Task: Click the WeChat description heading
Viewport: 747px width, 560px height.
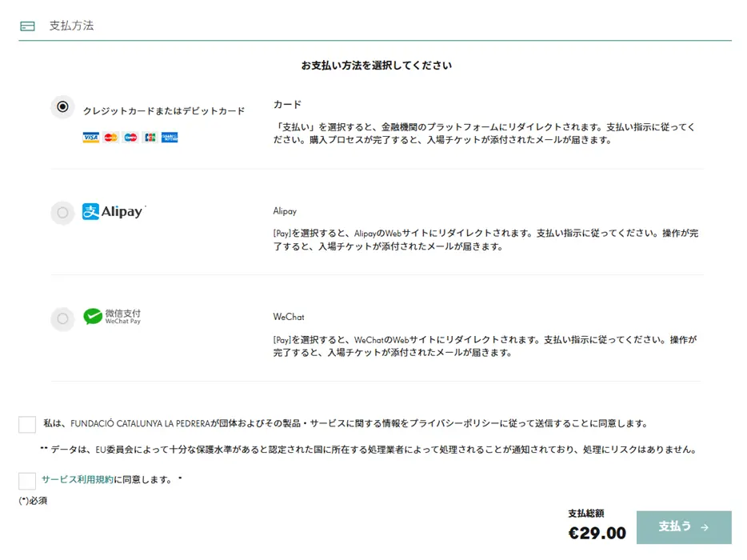Action: click(289, 317)
